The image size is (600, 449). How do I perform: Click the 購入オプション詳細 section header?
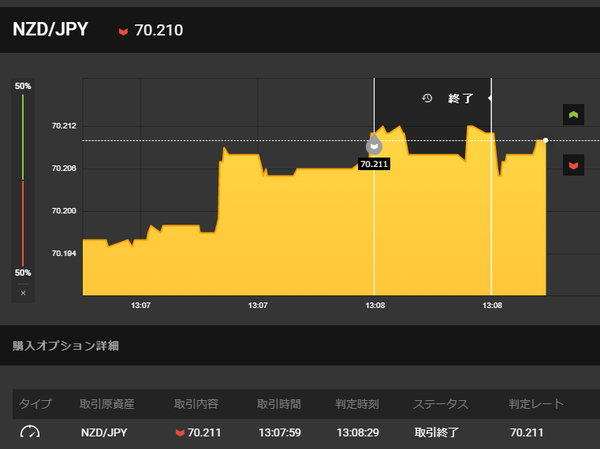pos(65,346)
